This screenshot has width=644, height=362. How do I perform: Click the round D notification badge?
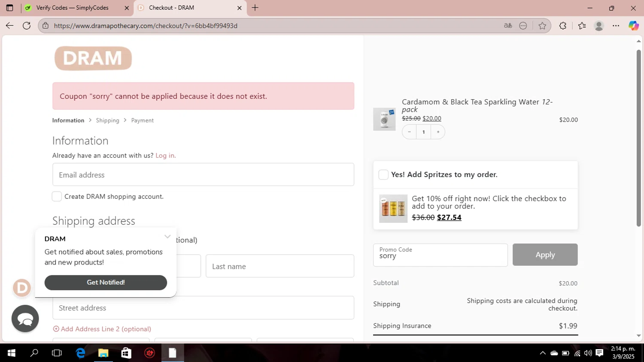(x=22, y=288)
